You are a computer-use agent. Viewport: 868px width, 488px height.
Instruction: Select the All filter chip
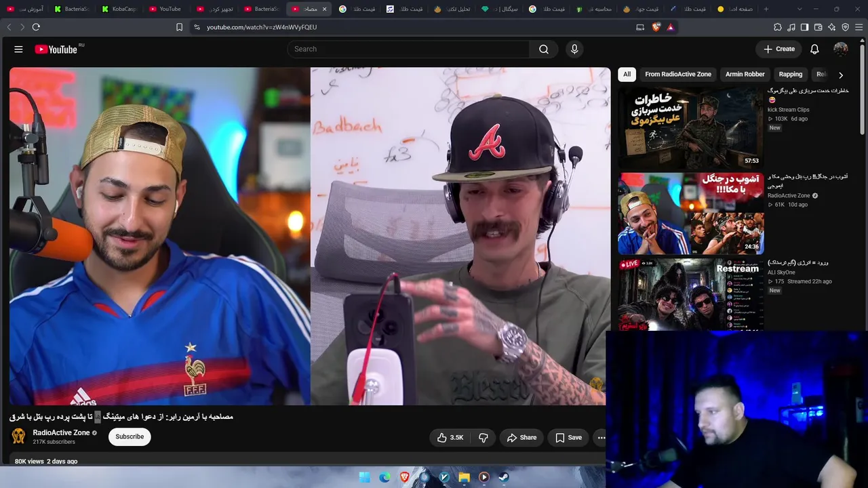click(x=627, y=75)
